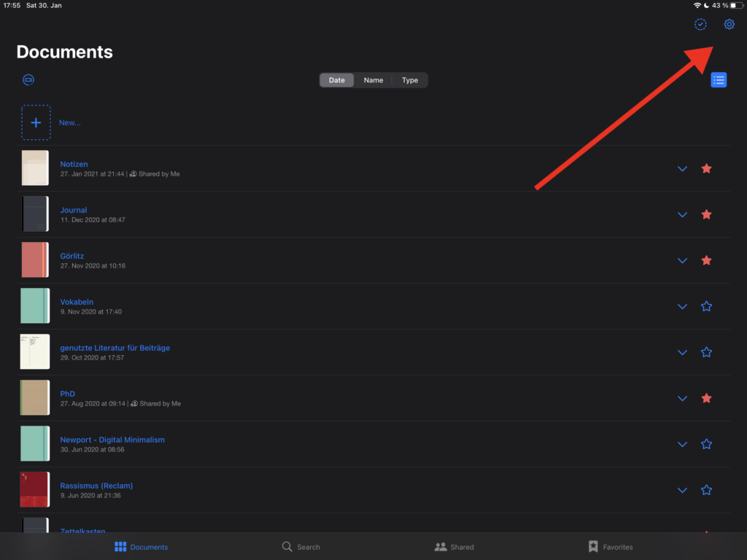Image resolution: width=747 pixels, height=560 pixels.
Task: Open the Görlitz red cover thumbnail
Action: tap(35, 260)
